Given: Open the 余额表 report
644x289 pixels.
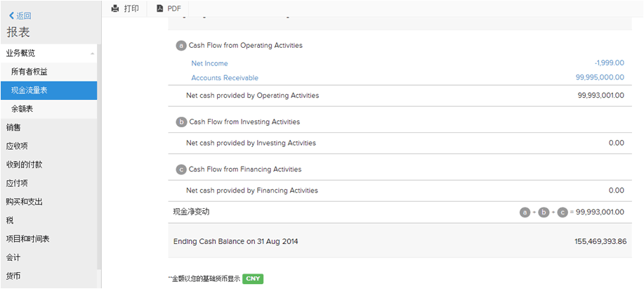Looking at the screenshot, I should pos(22,109).
